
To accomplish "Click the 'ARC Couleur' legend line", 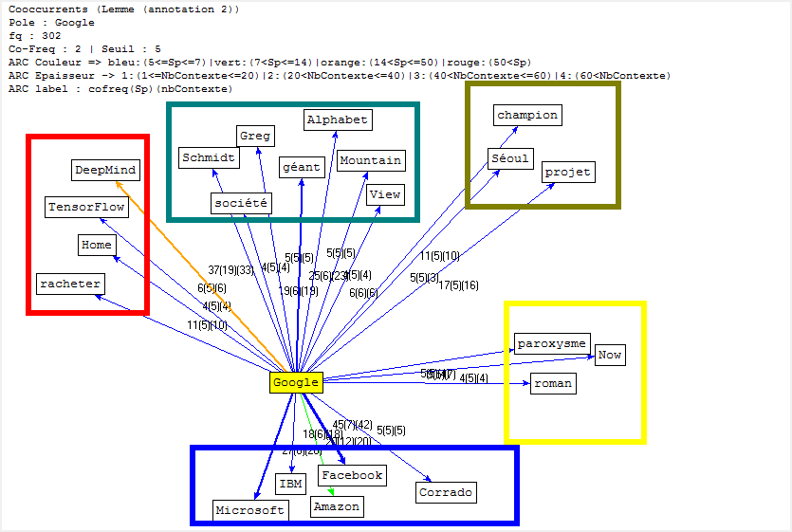I will pyautogui.click(x=269, y=63).
